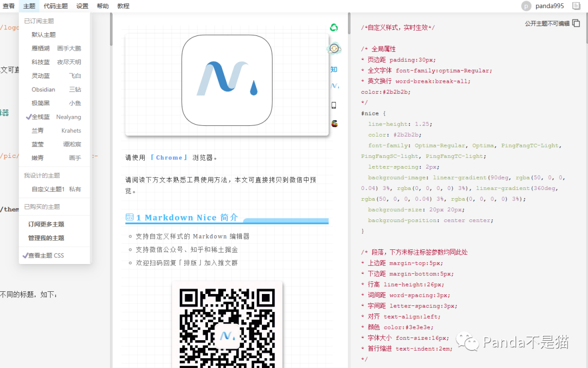Select the Obsidian theme

(55, 89)
